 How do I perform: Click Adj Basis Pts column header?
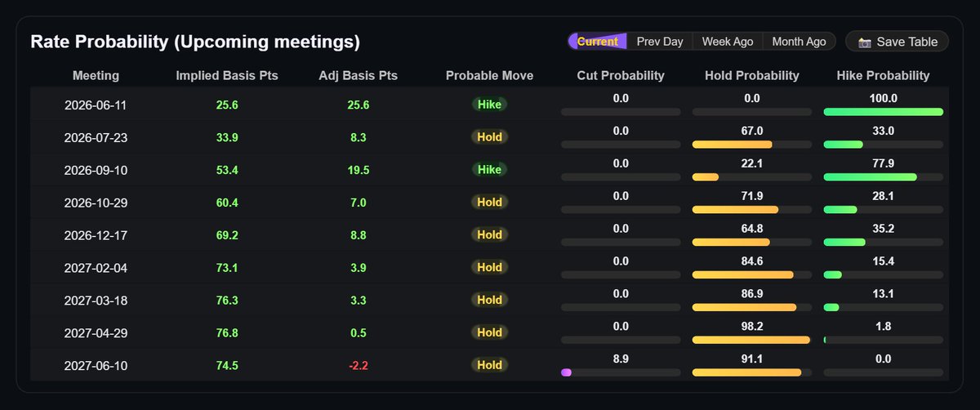(359, 75)
